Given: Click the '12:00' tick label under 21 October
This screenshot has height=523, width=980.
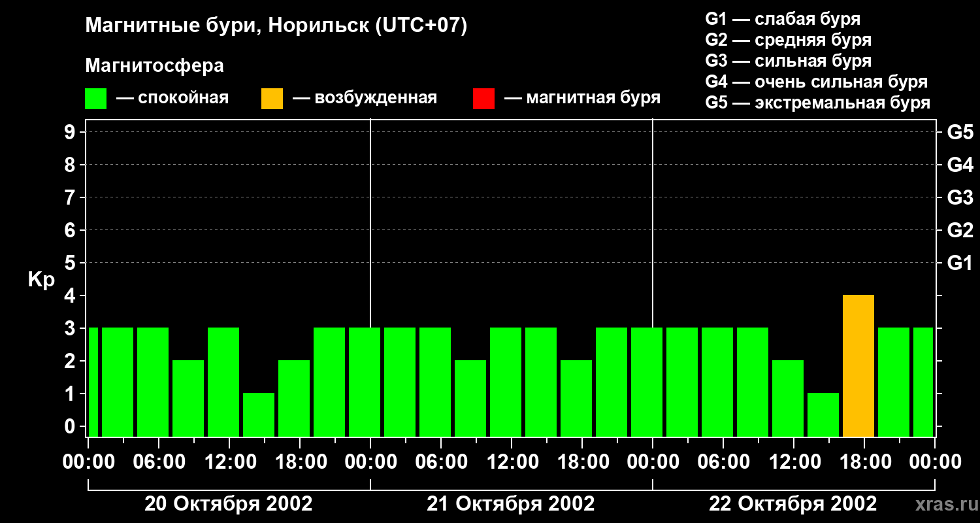Looking at the screenshot, I should [x=512, y=462].
